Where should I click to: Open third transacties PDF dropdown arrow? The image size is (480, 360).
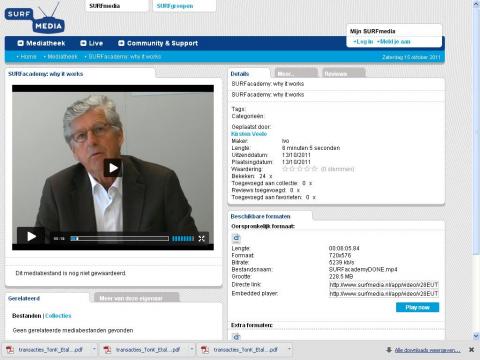coord(289,349)
